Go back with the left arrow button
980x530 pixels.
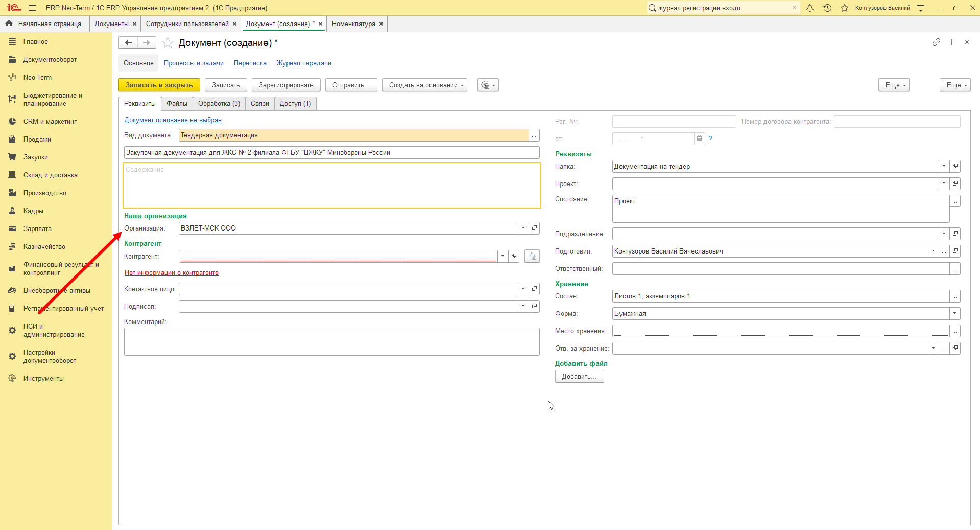(128, 43)
